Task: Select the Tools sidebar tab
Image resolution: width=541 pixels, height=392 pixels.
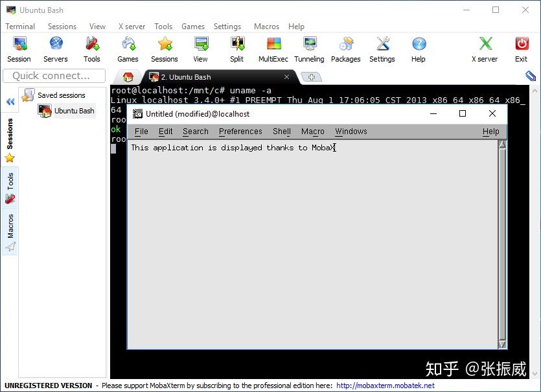Action: click(10, 187)
